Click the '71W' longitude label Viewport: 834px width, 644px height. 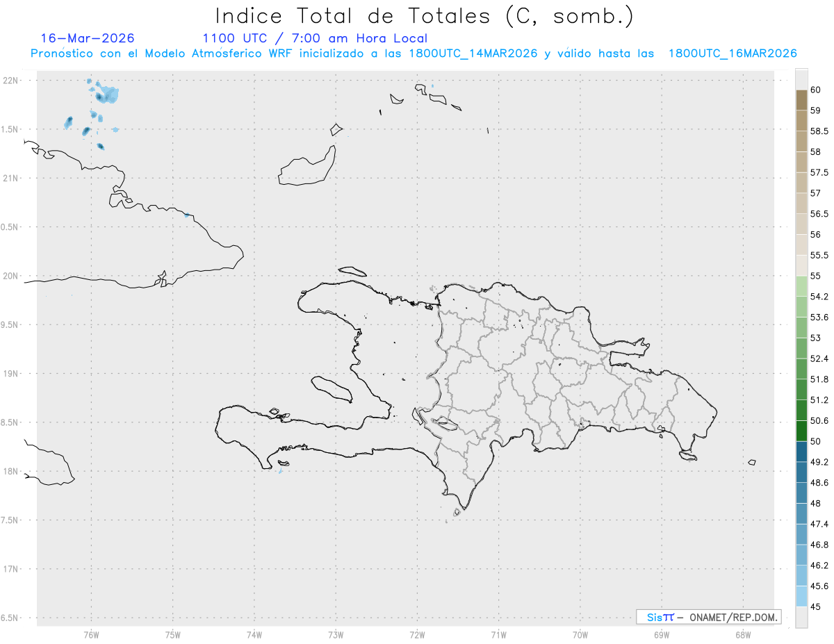click(498, 635)
